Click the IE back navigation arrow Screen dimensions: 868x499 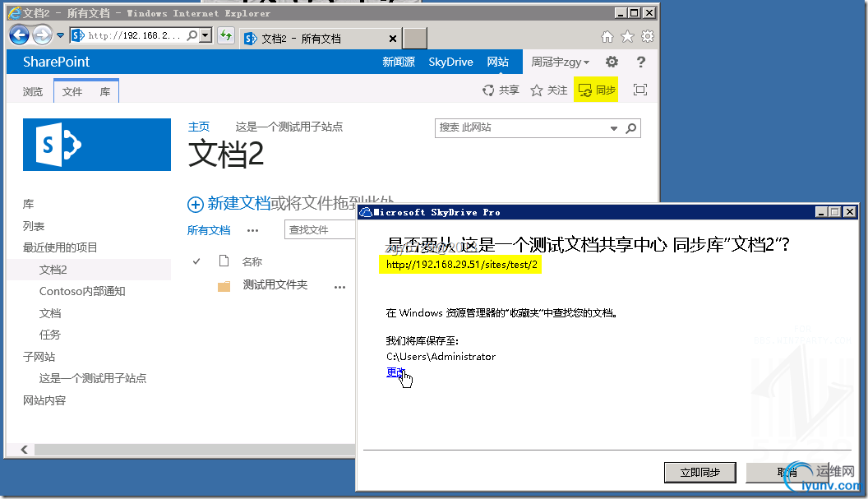tap(20, 35)
